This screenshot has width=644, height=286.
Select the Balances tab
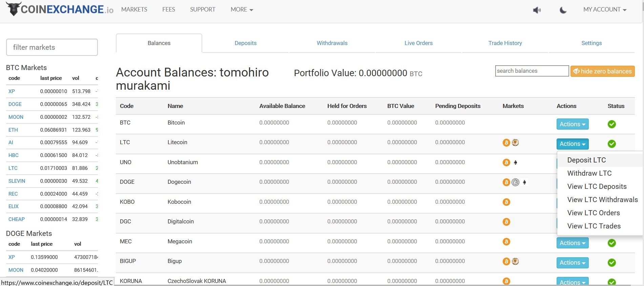[159, 43]
